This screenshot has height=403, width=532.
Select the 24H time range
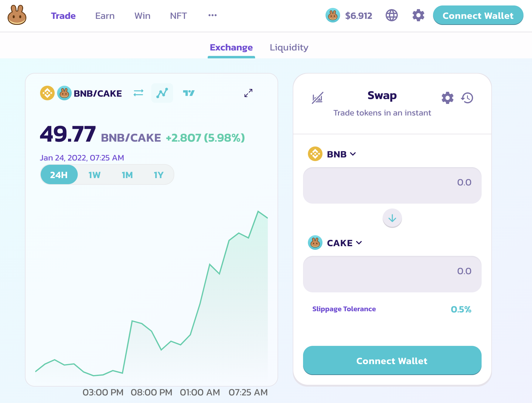(59, 175)
